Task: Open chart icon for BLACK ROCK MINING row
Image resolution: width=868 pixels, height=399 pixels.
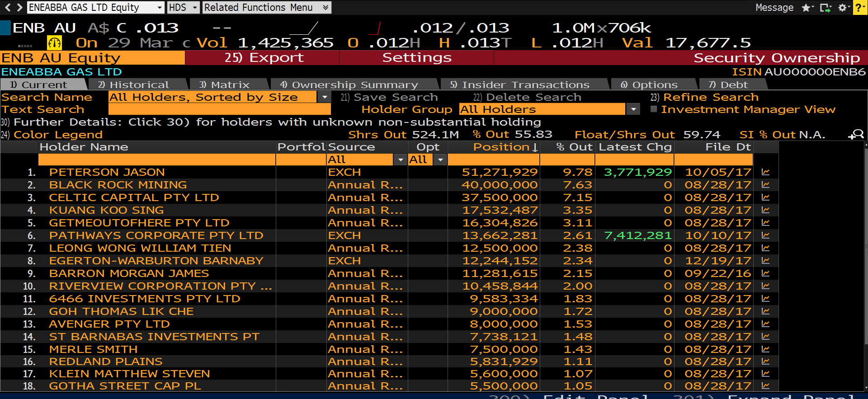Action: coord(765,185)
